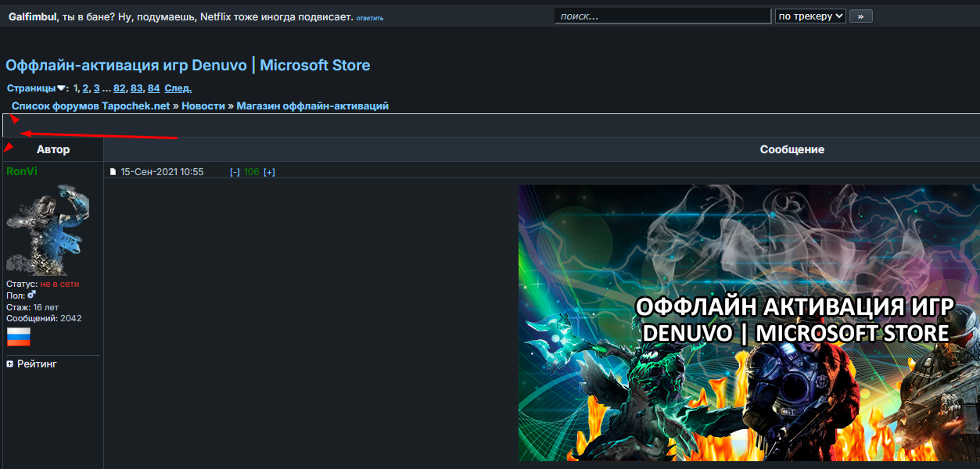Decrease post rating with [-] button
Image resolution: width=980 pixels, height=469 pixels.
[x=235, y=172]
